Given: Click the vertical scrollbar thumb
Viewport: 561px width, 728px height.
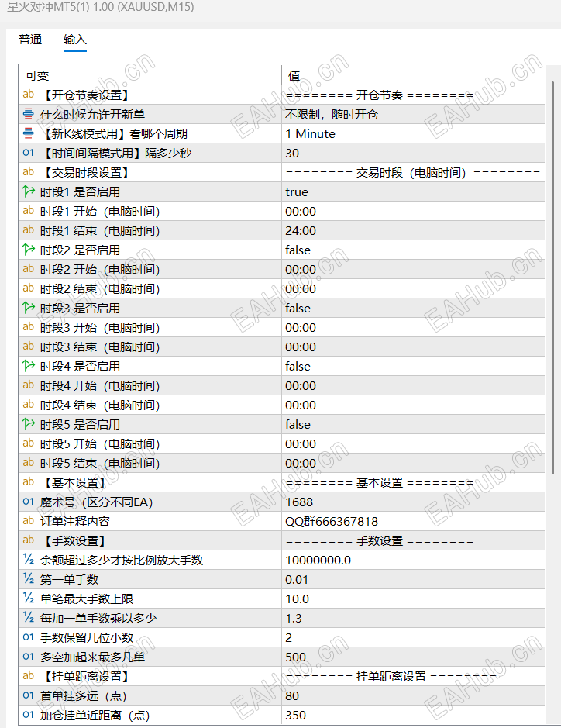Looking at the screenshot, I should [552, 278].
